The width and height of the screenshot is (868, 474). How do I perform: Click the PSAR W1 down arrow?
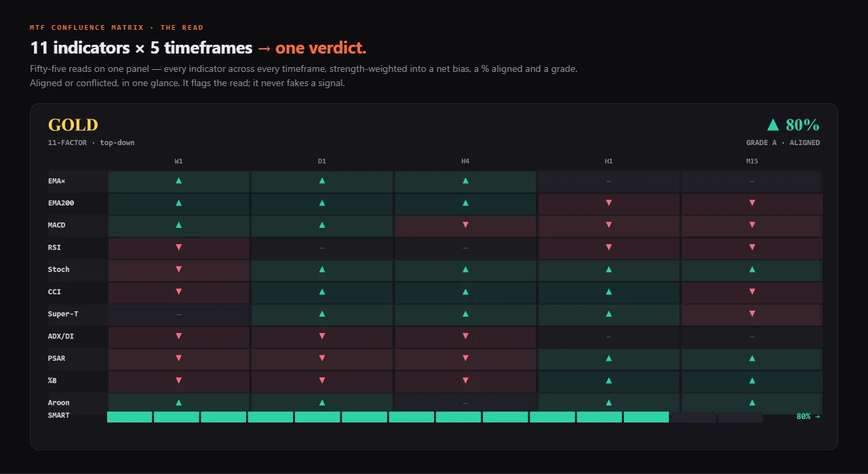pyautogui.click(x=178, y=358)
